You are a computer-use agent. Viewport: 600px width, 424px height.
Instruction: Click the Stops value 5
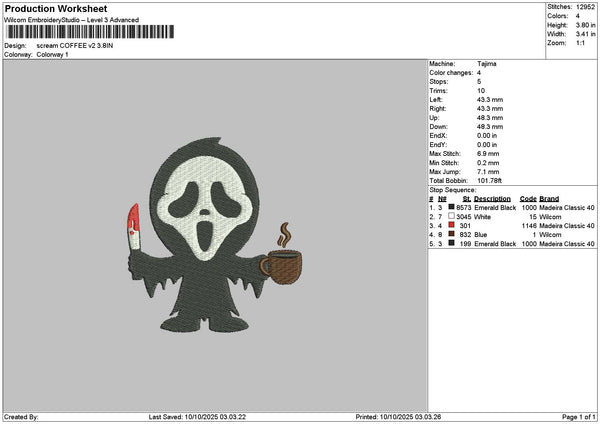pos(479,82)
